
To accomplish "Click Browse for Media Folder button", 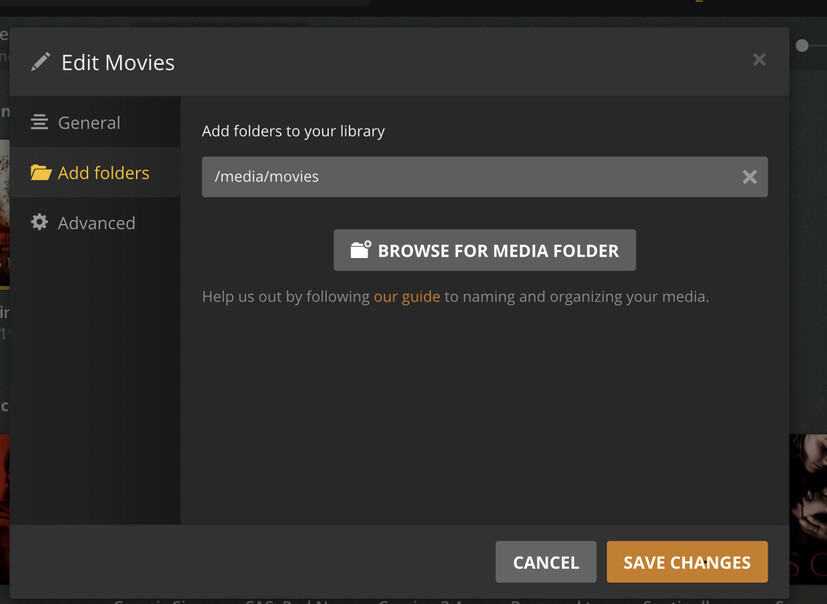I will (x=485, y=250).
